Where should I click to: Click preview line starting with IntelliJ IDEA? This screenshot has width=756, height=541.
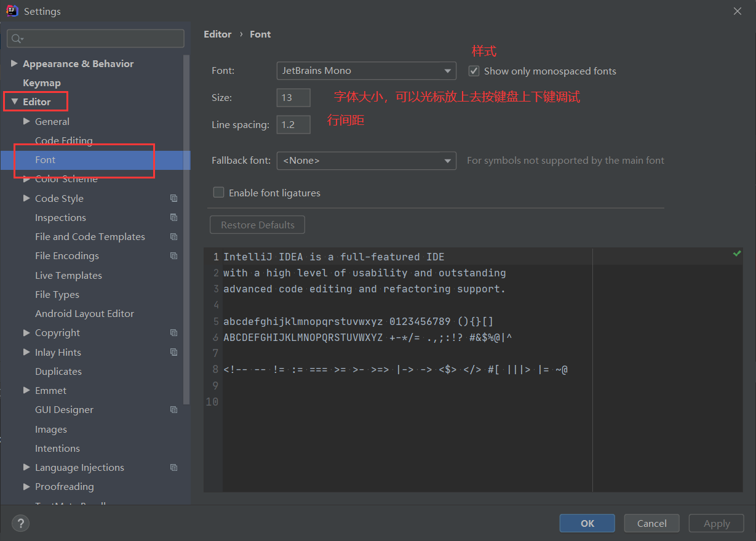click(x=334, y=257)
